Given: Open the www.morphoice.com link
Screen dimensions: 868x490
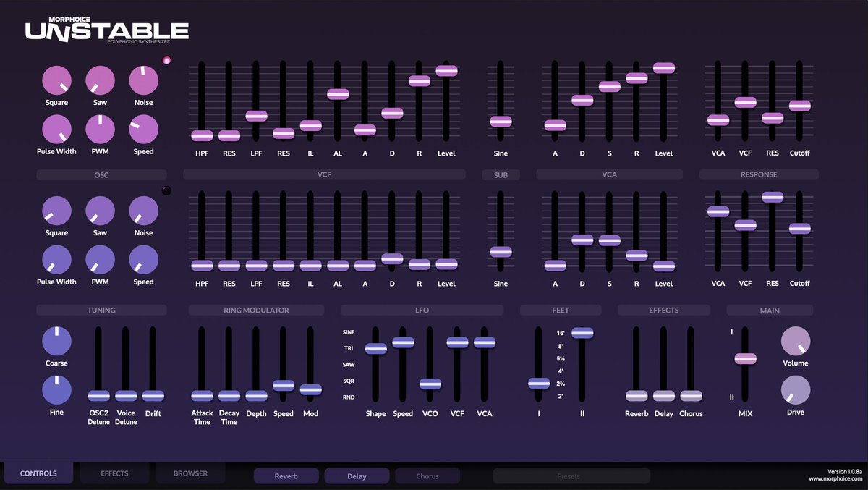Looking at the screenshot, I should 835,478.
